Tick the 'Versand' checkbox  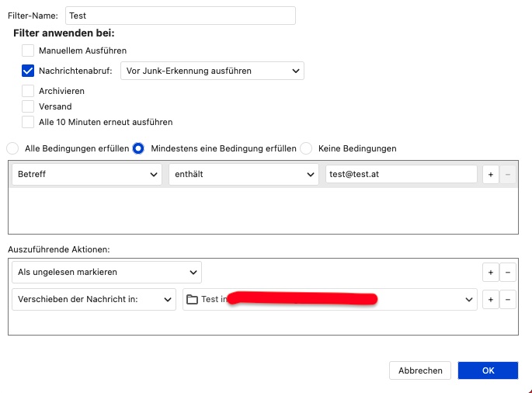[x=28, y=106]
